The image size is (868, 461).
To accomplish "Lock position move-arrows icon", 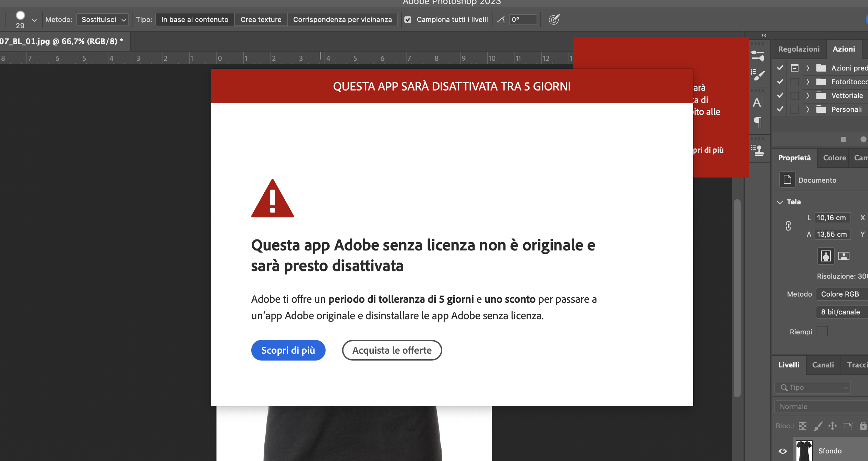I will (833, 426).
